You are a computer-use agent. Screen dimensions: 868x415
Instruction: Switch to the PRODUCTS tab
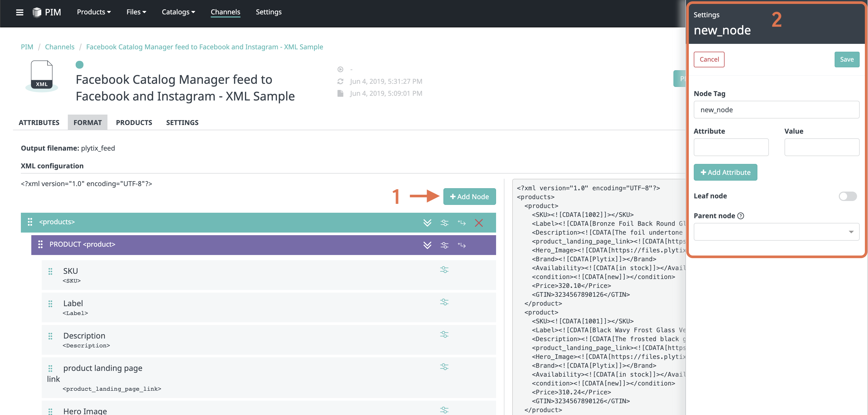(134, 122)
